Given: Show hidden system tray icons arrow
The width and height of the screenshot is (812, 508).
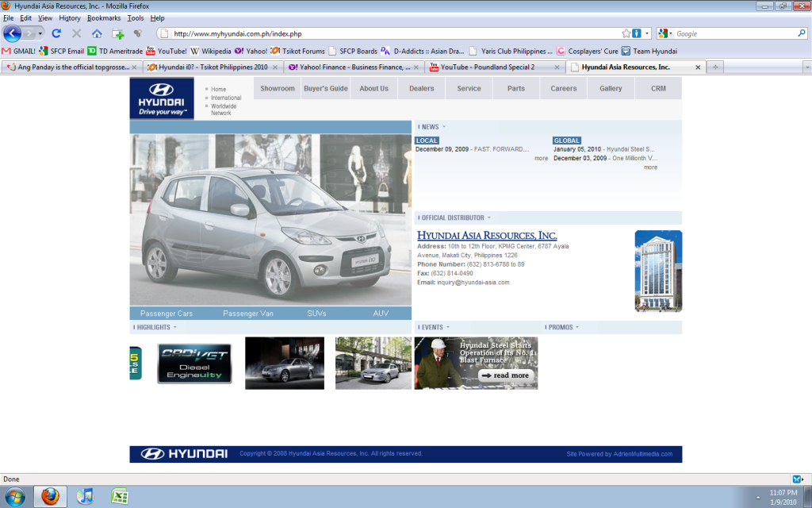Looking at the screenshot, I should pos(757,497).
